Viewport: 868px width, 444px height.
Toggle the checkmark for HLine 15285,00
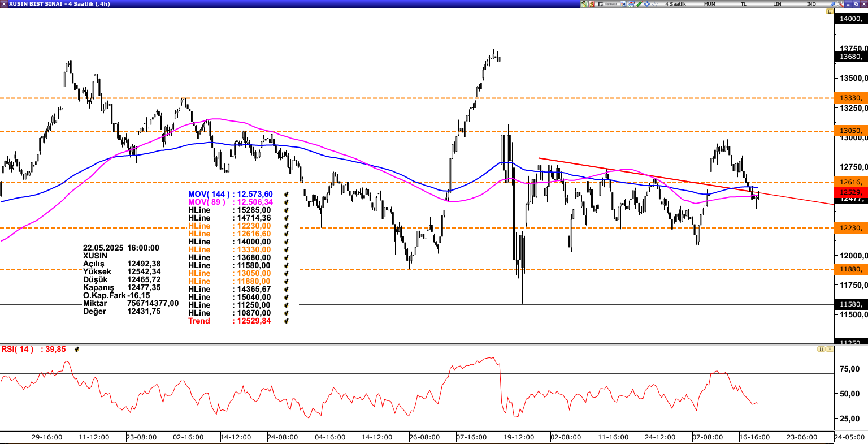point(287,210)
